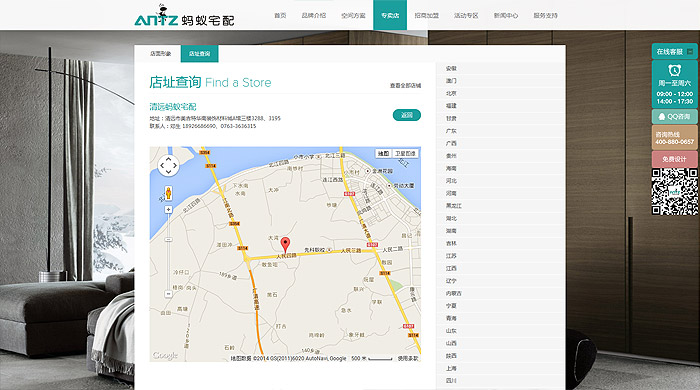700x390 pixels.
Task: Click the red location pin on the map
Action: tap(285, 245)
